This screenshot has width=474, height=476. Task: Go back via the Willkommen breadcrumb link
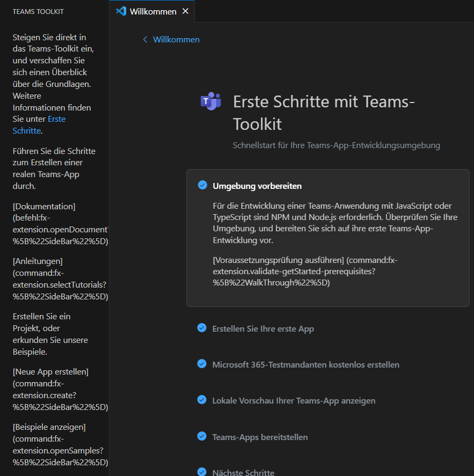pyautogui.click(x=176, y=40)
